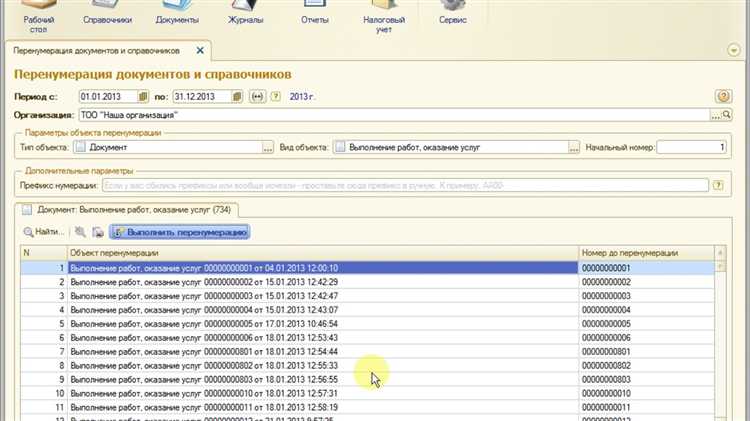Click the cancel search icon next to Найти
Image resolution: width=750 pixels, height=421 pixels.
pos(80,232)
